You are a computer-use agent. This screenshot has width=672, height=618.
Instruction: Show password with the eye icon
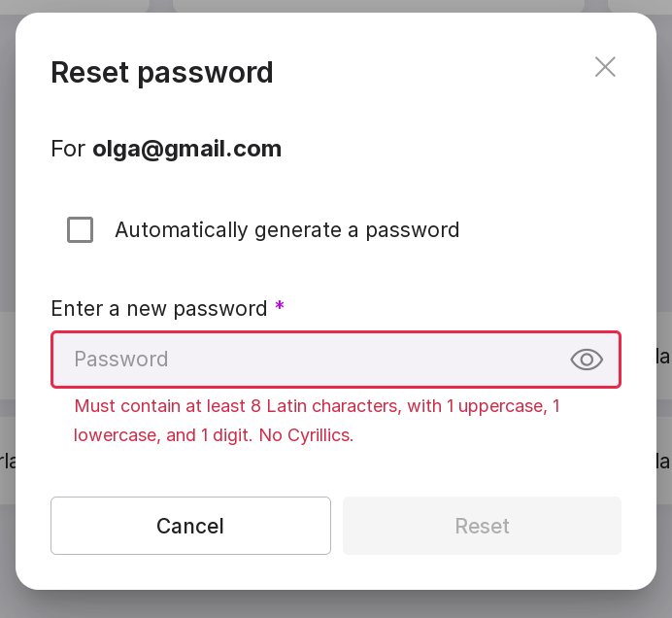587,360
